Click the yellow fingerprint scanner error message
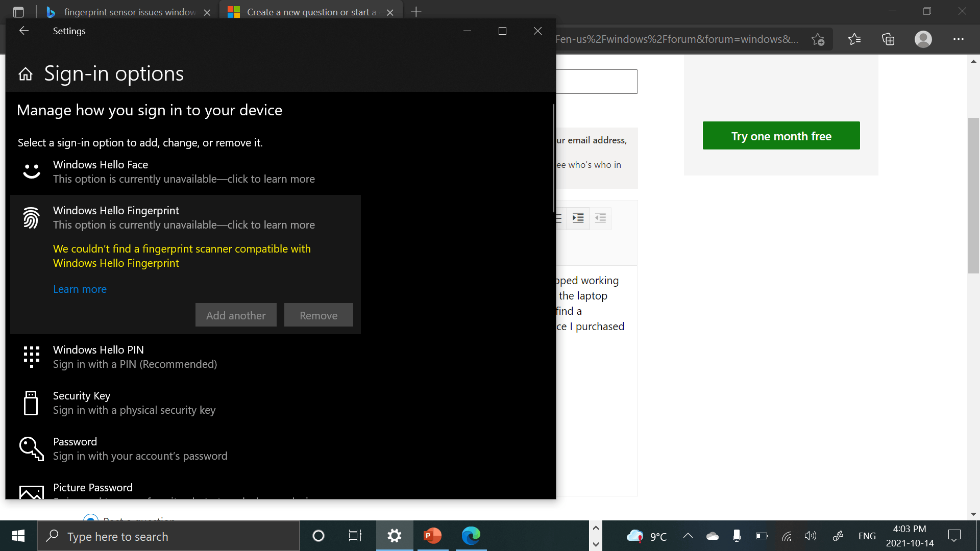The image size is (980, 551). coord(182,256)
